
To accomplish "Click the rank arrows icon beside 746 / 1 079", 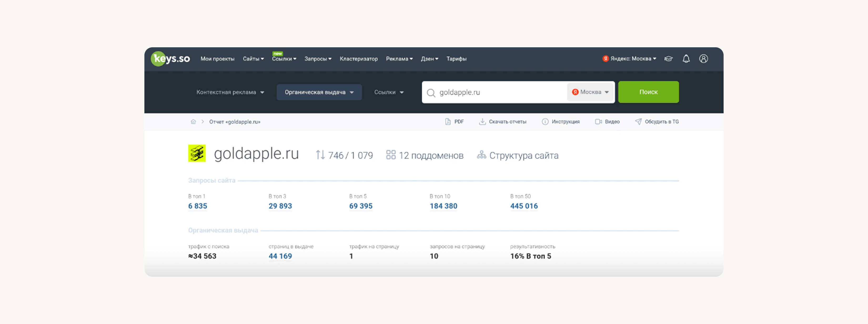I will 320,155.
